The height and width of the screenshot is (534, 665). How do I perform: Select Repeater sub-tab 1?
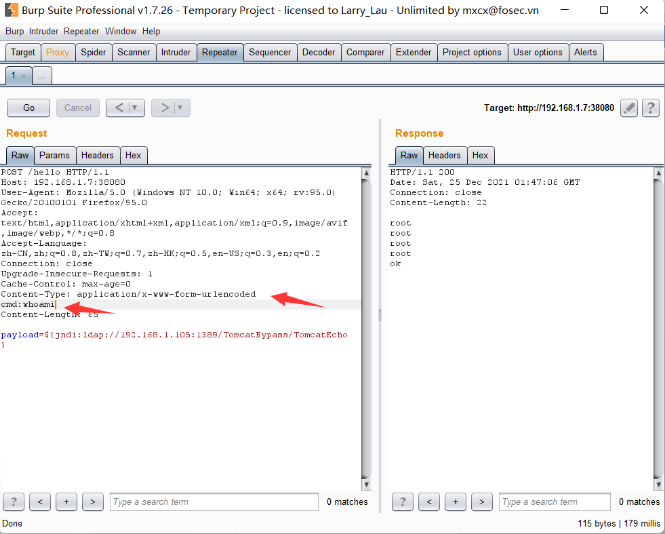[x=14, y=75]
